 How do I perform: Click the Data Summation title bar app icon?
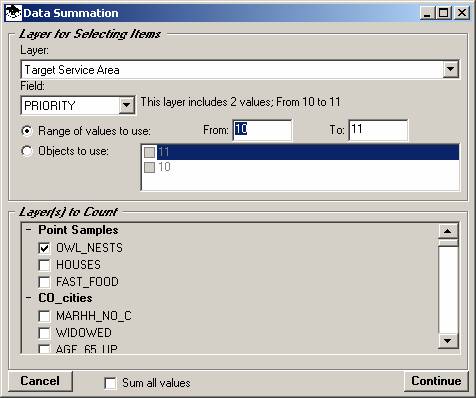(14, 13)
